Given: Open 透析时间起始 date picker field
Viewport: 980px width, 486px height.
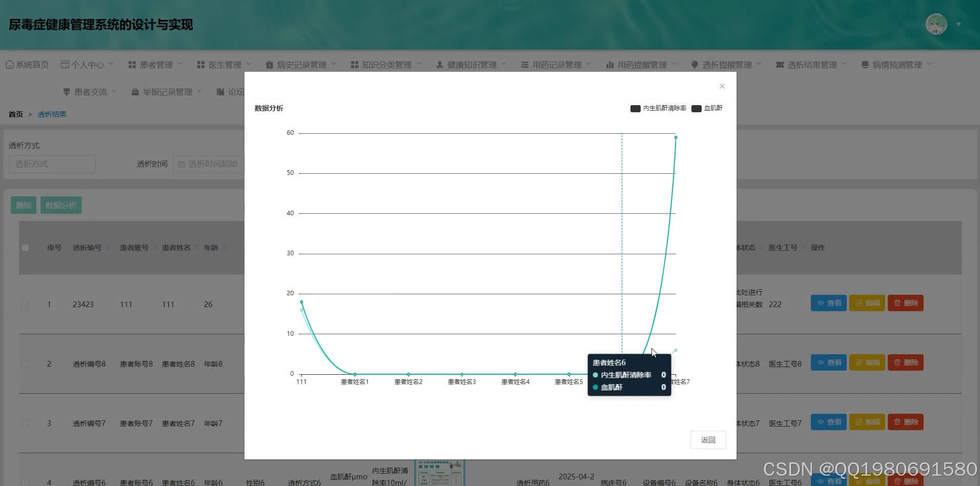Looking at the screenshot, I should coord(209,164).
